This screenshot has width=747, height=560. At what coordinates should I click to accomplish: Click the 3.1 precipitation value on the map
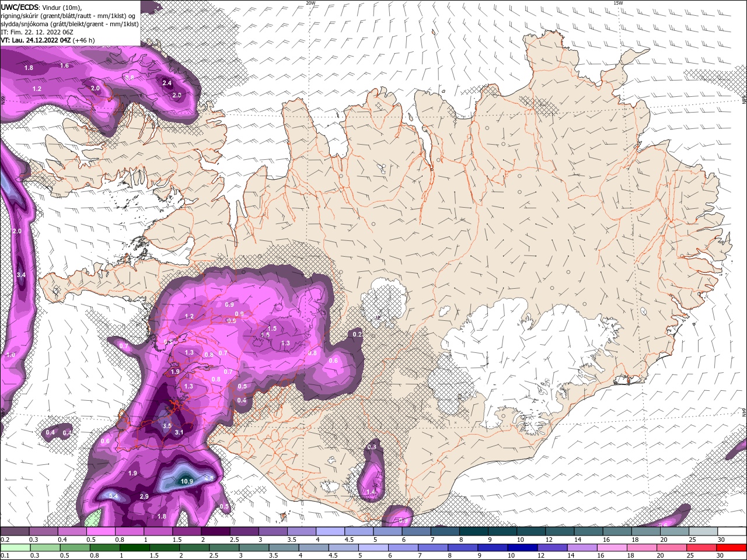click(x=179, y=432)
